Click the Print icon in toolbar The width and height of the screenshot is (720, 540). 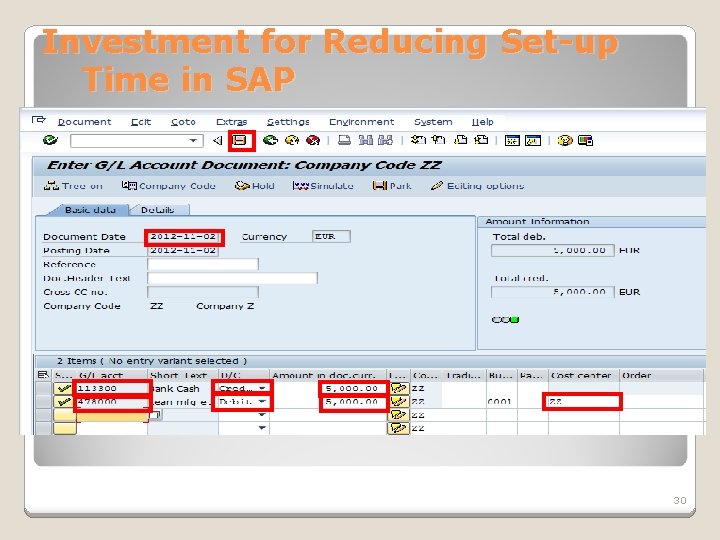pyautogui.click(x=344, y=140)
